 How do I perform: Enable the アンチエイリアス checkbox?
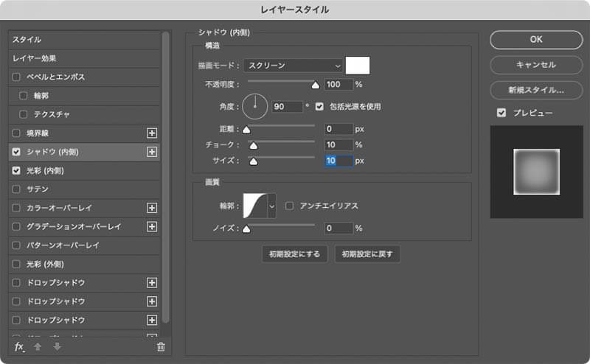pos(289,206)
